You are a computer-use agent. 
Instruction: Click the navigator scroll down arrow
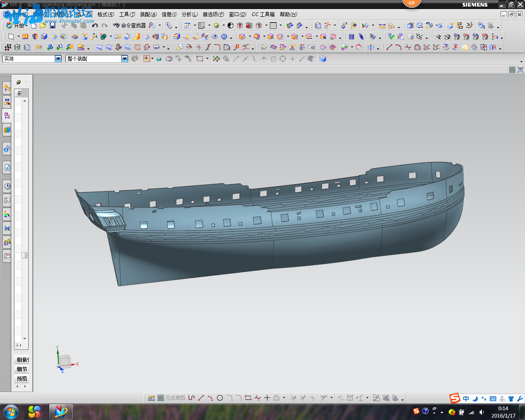coord(25,338)
